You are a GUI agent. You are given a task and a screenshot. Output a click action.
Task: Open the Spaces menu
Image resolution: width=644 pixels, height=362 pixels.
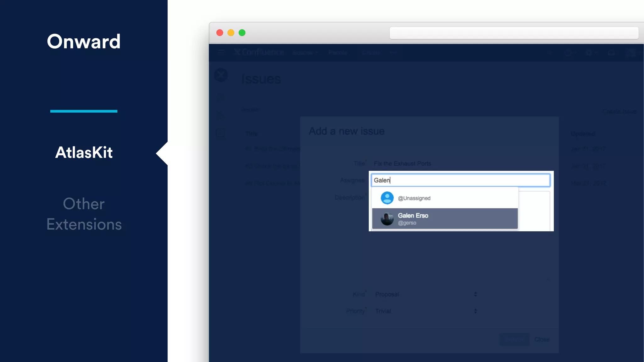pyautogui.click(x=305, y=52)
